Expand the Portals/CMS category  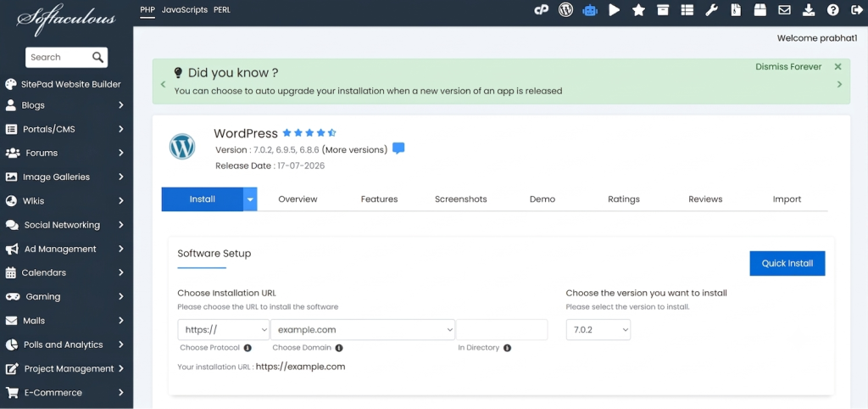(66, 129)
